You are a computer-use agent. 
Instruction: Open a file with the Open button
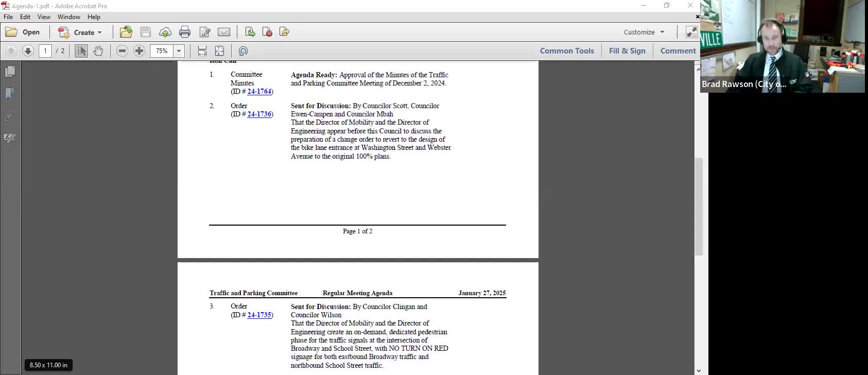[x=23, y=32]
